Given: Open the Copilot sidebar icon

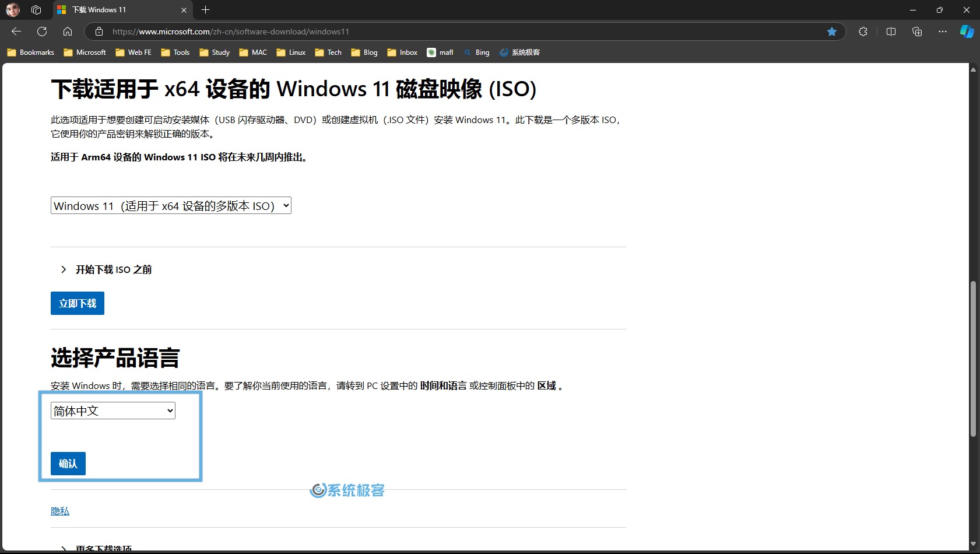Looking at the screenshot, I should [967, 31].
